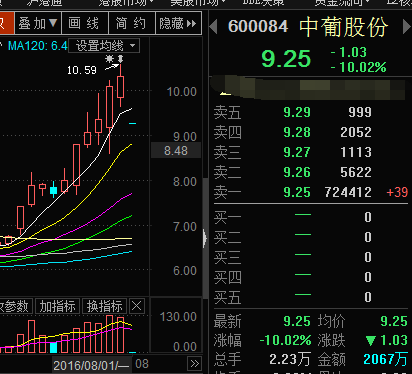The width and height of the screenshot is (412, 374).
Task: Click the 2016/08/01 date range field
Action: [92, 365]
